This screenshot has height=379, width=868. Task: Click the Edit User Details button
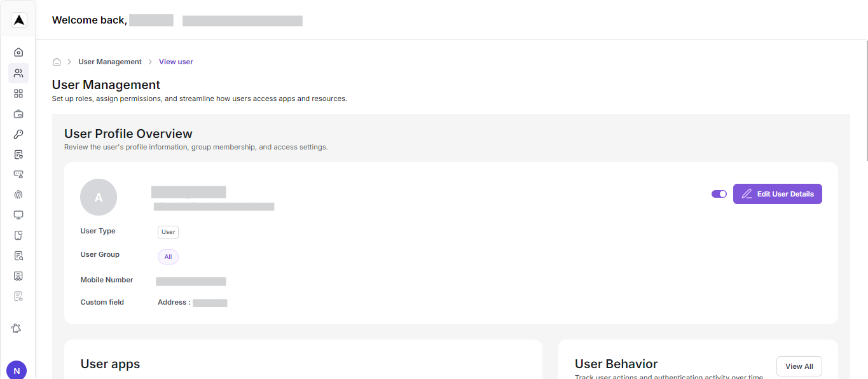[x=777, y=193]
